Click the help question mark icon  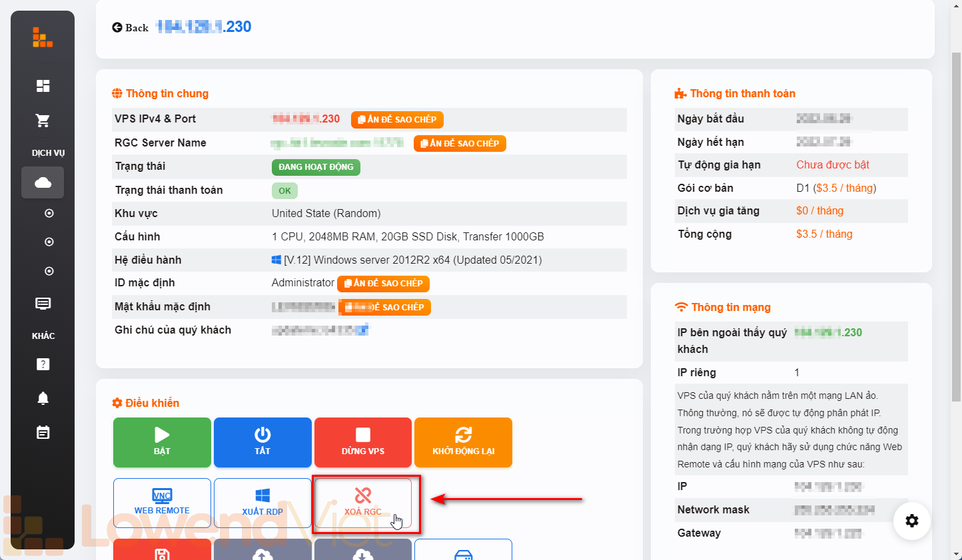(x=43, y=364)
